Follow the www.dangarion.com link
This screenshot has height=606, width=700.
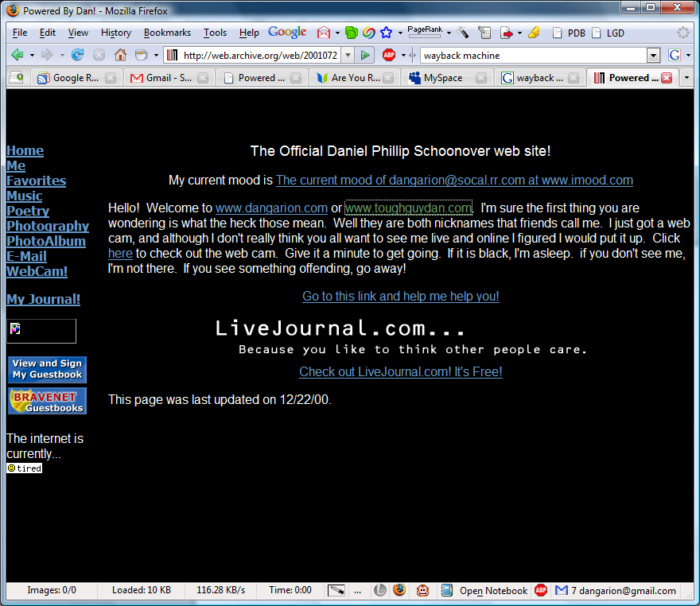[271, 208]
